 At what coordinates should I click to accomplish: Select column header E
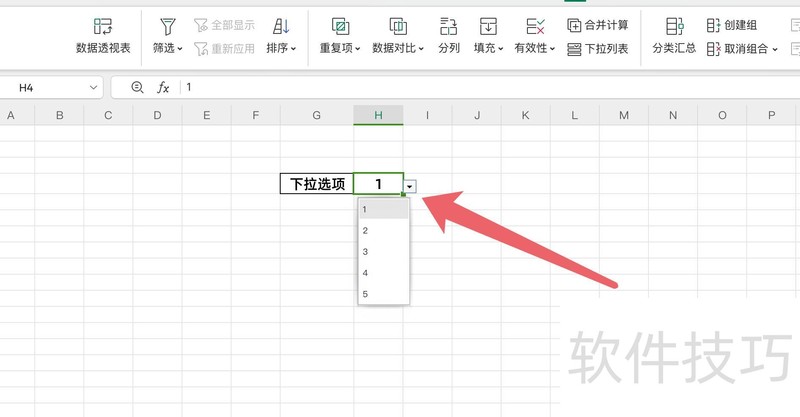coord(207,115)
